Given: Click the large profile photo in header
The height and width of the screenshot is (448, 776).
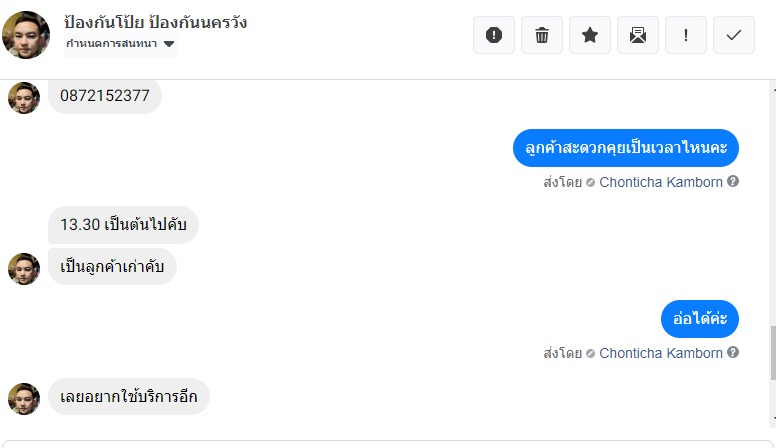Looking at the screenshot, I should click(26, 35).
